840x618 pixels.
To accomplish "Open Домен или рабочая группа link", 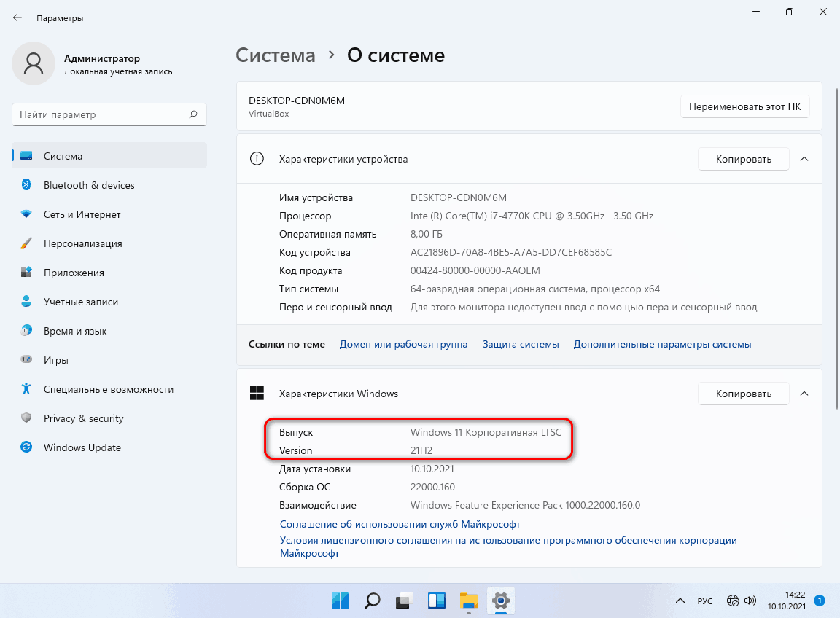I will (403, 344).
